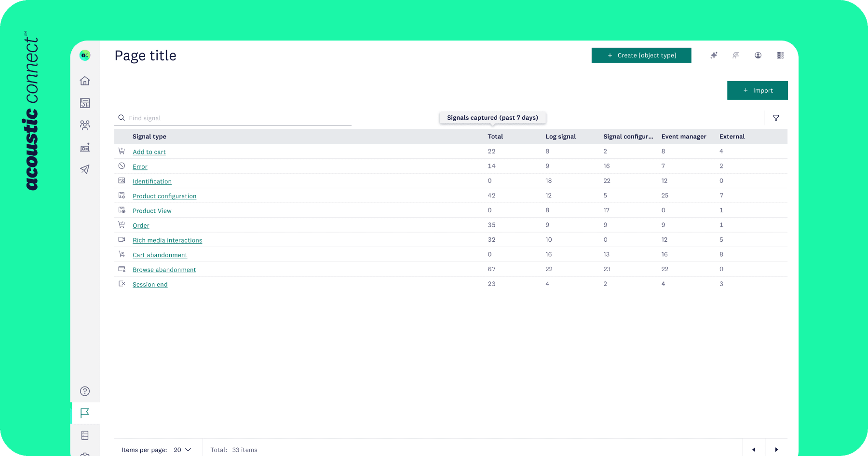Click the Create [object type] button
This screenshot has width=868, height=456.
[641, 55]
